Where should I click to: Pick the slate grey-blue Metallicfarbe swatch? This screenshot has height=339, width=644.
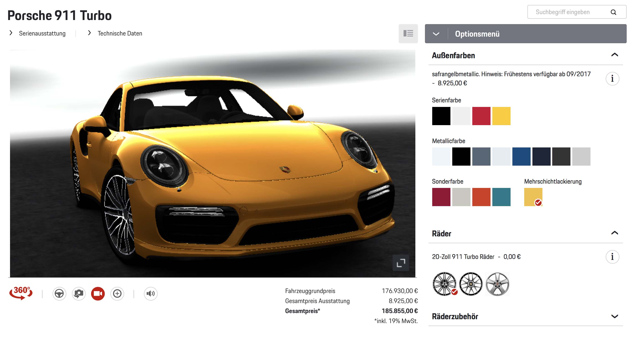click(x=481, y=157)
